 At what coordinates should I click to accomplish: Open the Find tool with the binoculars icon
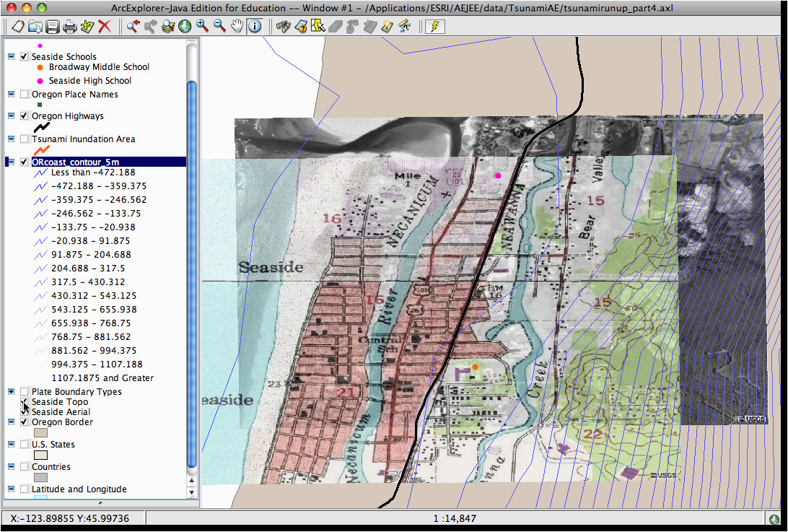[x=283, y=26]
